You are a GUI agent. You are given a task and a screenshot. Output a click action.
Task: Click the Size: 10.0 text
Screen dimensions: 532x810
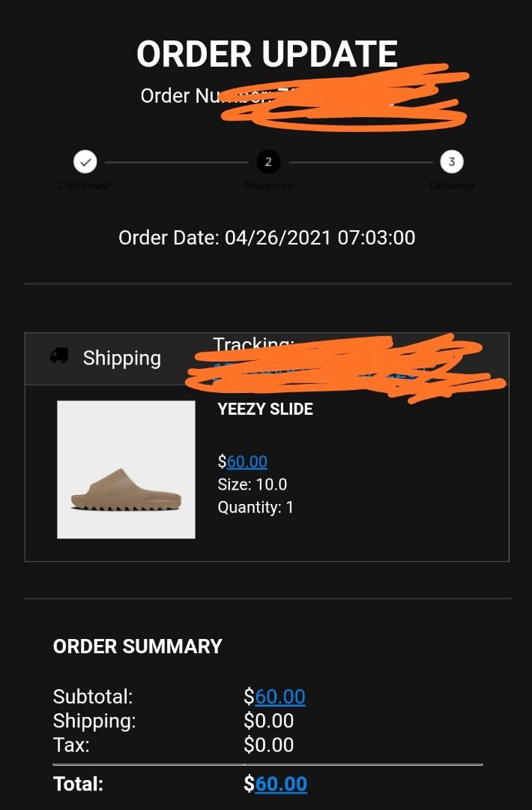click(253, 484)
